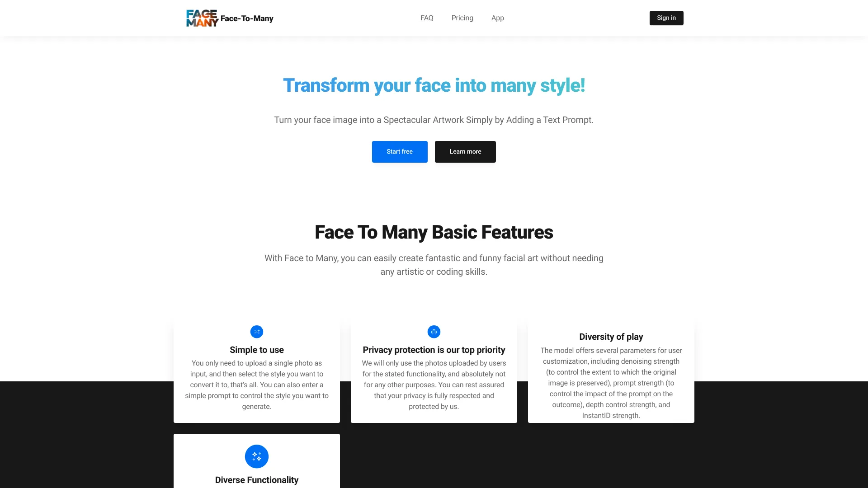Screen dimensions: 868x488
Task: Click the settings/paint icon in Privacy protection card
Action: 434,332
